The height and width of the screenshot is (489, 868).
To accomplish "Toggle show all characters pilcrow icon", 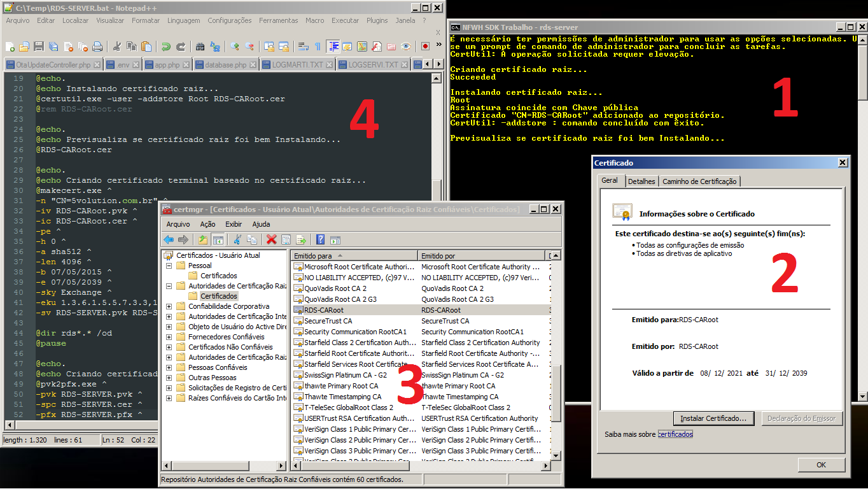I will tap(318, 46).
